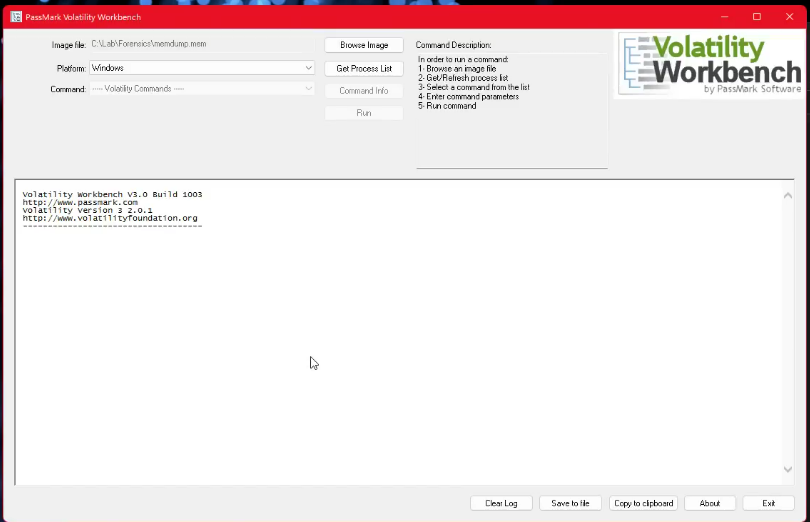
Task: Click '3- Select a command from the list' text
Action: 474,87
